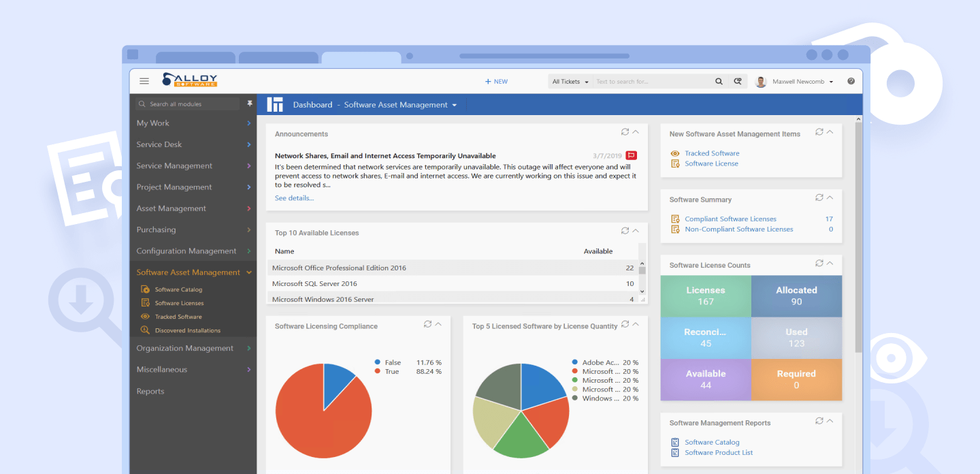Toggle the sidebar hamburger menu

pyautogui.click(x=144, y=80)
